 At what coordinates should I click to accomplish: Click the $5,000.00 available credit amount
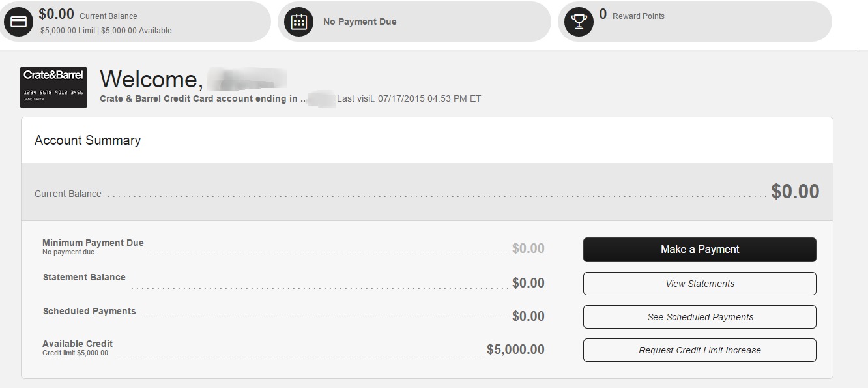(515, 350)
